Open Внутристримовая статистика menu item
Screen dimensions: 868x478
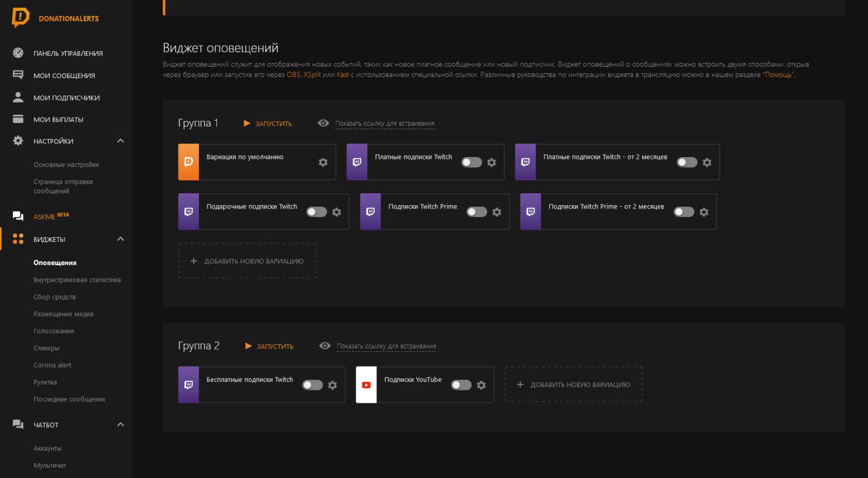click(77, 280)
